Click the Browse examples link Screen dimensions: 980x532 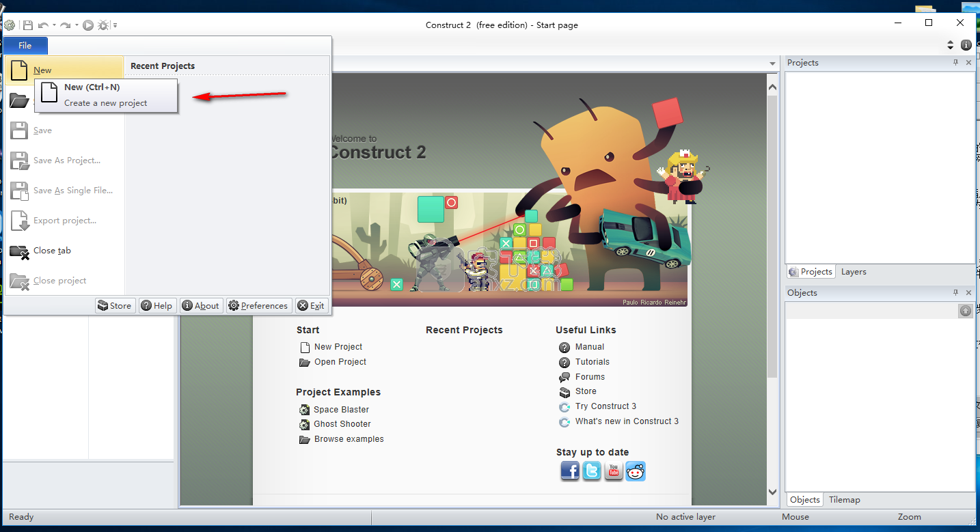click(349, 439)
